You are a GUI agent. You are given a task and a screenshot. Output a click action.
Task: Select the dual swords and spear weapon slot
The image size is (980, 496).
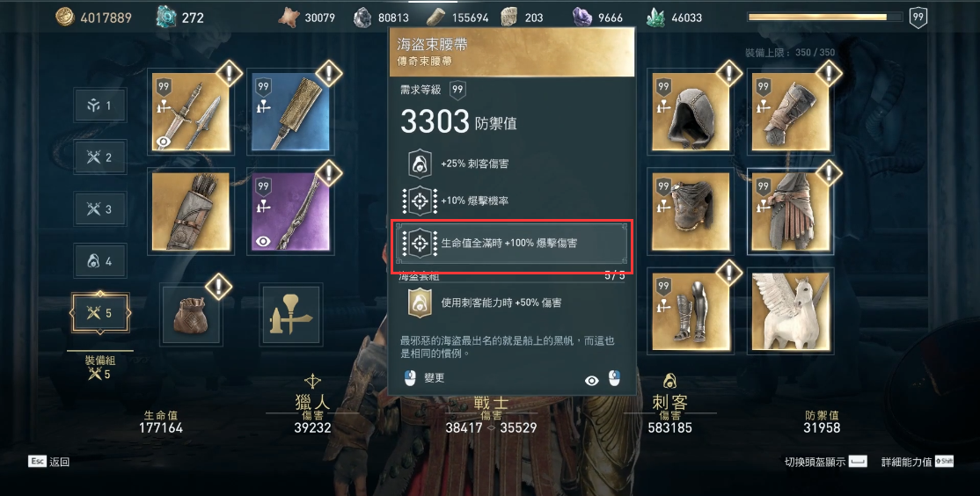[191, 112]
